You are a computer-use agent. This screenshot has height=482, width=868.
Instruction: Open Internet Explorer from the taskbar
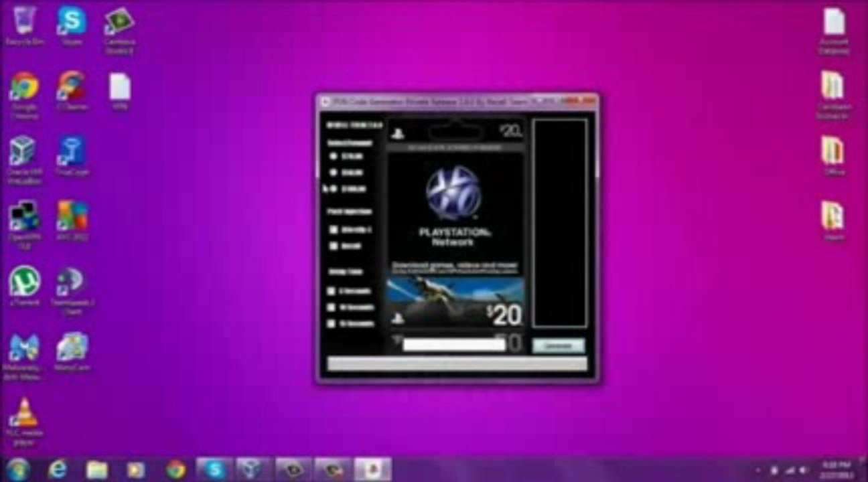coord(58,469)
